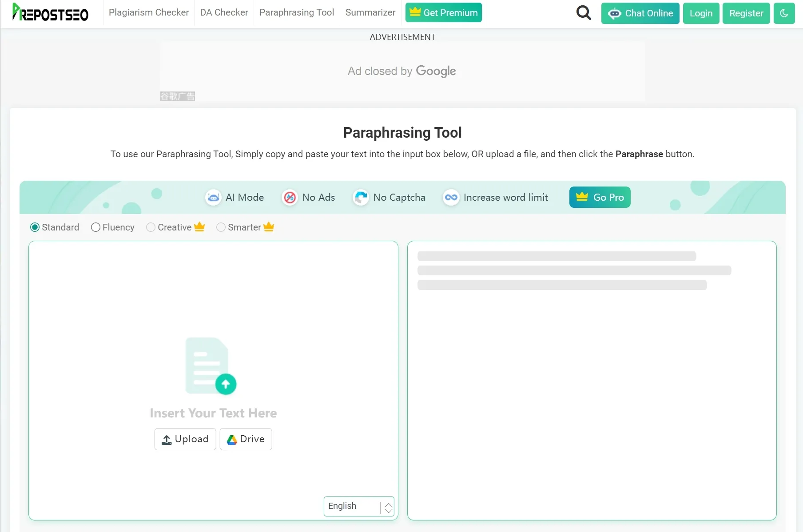Select the Standard mode radio button
This screenshot has height=532, width=803.
point(35,227)
